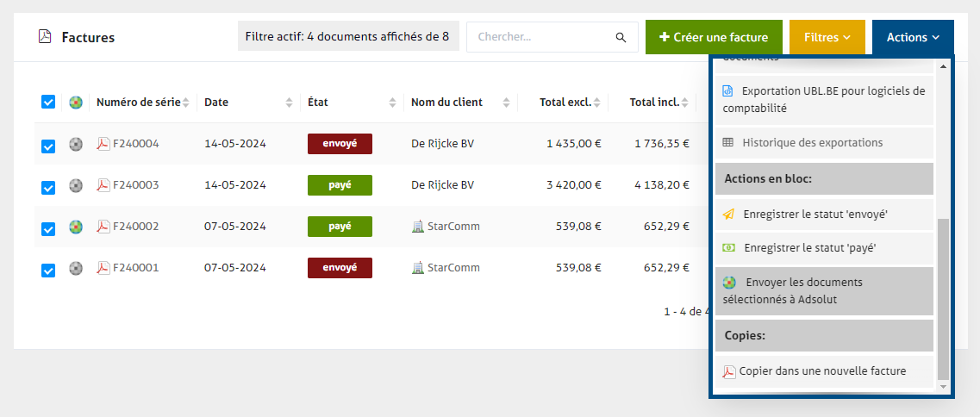This screenshot has height=417, width=980.
Task: Click the Adsolut icon in table header
Action: click(76, 103)
